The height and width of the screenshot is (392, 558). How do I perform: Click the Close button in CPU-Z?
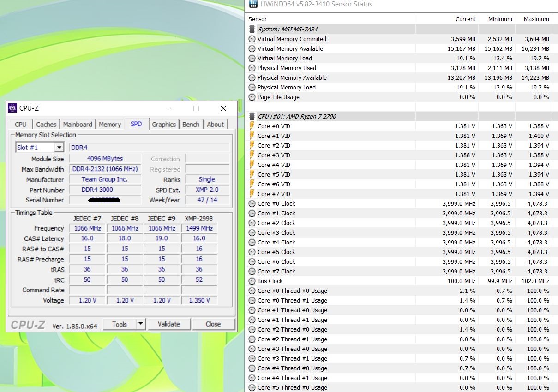pos(213,324)
